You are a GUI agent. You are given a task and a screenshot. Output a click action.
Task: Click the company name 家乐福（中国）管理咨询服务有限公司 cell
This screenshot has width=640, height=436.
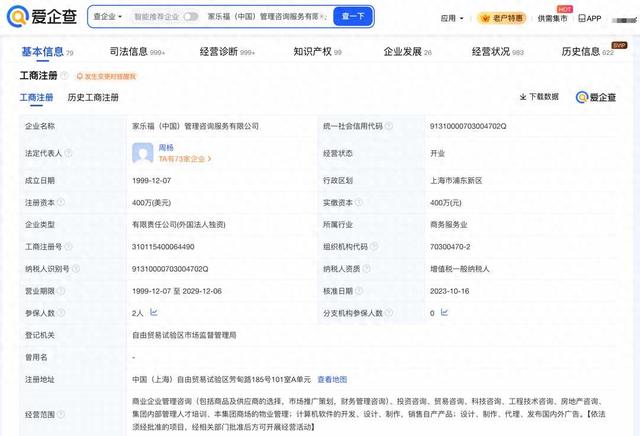click(x=195, y=126)
